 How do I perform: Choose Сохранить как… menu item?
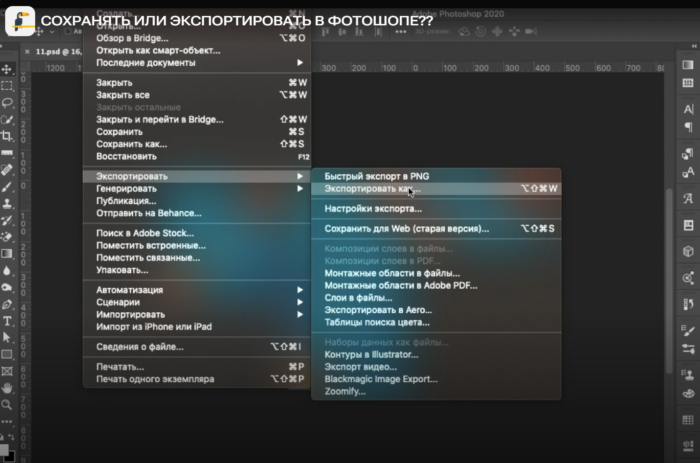point(196,144)
